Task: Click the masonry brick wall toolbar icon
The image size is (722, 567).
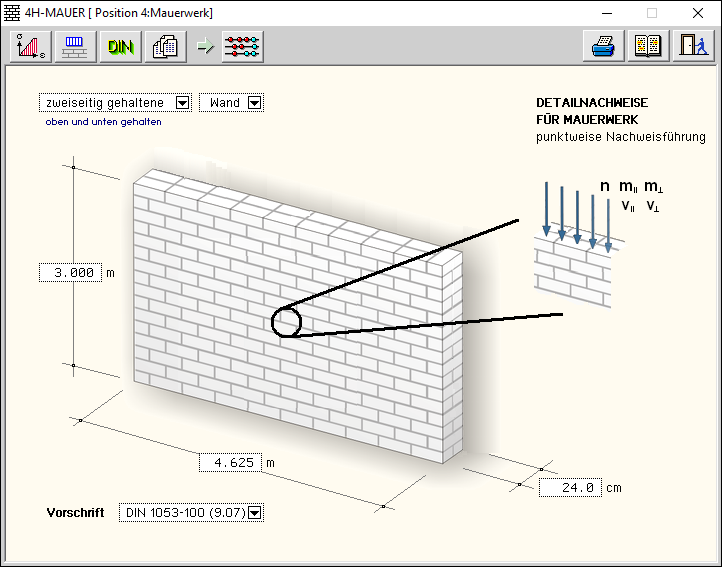Action: [75, 47]
